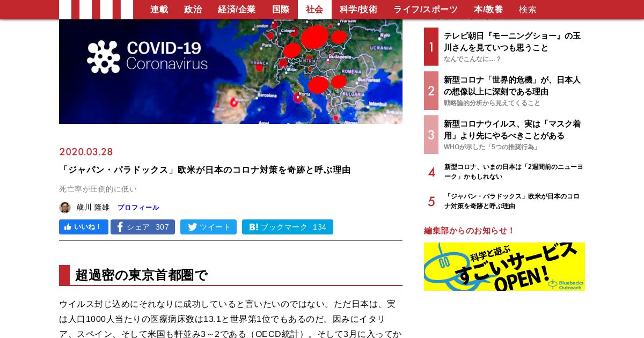
Task: Click the date 2020.03.28
Action: 86,152
